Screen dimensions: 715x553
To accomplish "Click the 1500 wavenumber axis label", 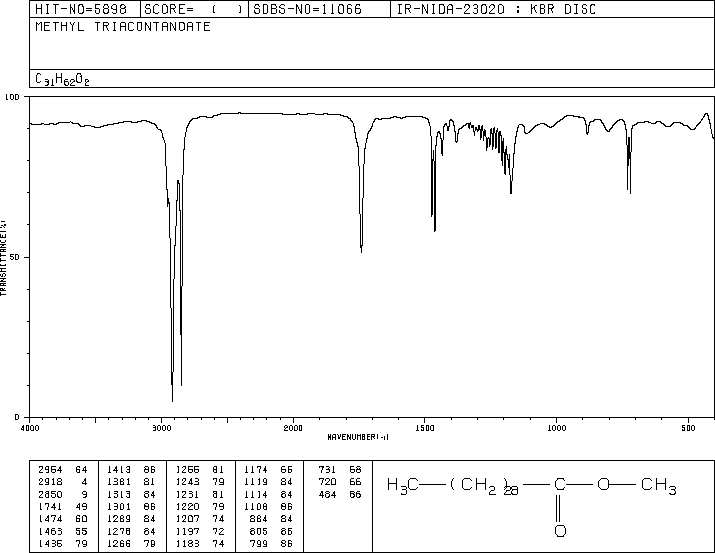I will coord(425,428).
